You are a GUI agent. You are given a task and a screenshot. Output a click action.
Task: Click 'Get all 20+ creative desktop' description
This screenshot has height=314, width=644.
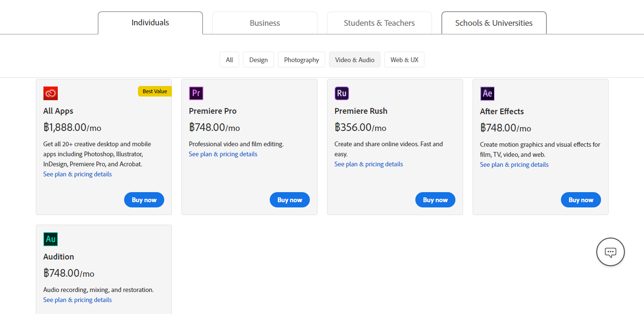point(97,154)
